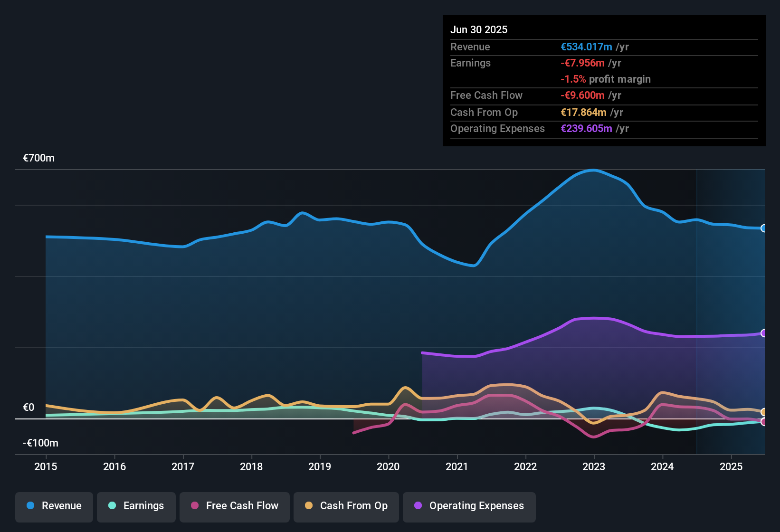The height and width of the screenshot is (532, 780).
Task: Select the Revenue endpoint marker on the chart
Action: (x=763, y=228)
